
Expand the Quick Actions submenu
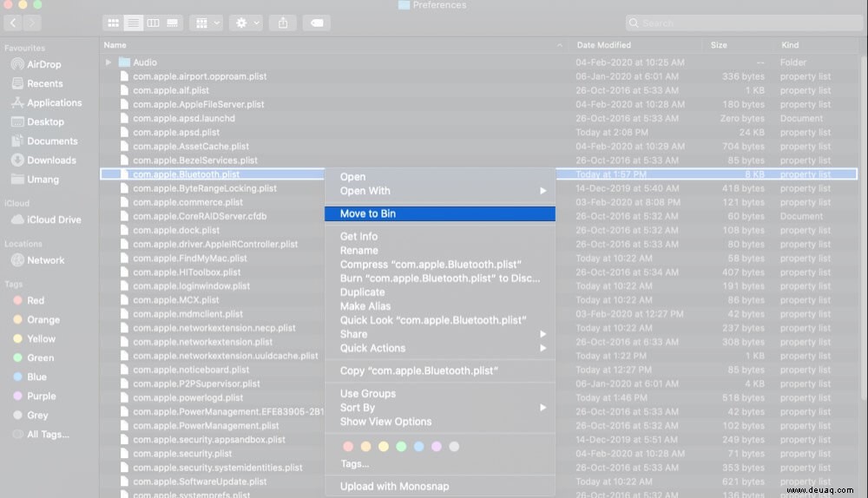pyautogui.click(x=440, y=348)
